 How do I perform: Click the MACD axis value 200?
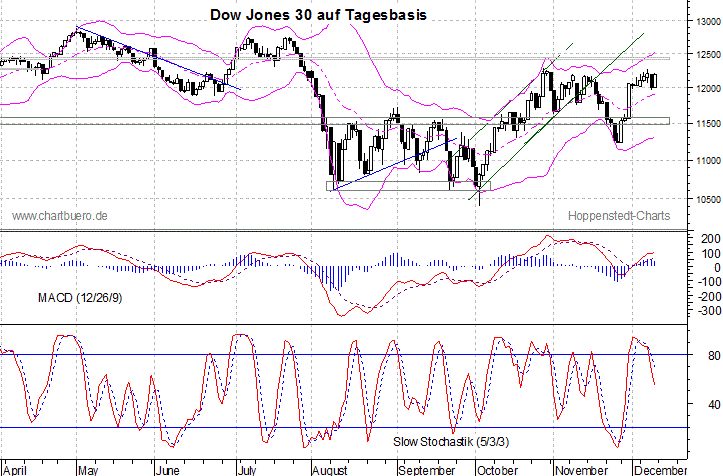click(711, 239)
